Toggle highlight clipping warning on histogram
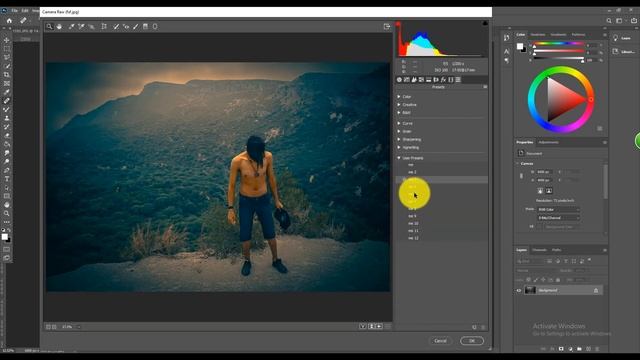The height and width of the screenshot is (360, 640). pyautogui.click(x=485, y=24)
